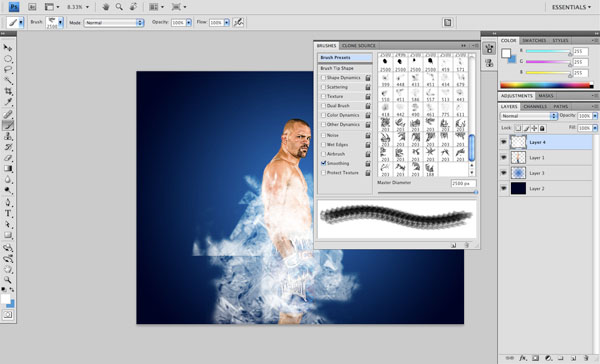The width and height of the screenshot is (600, 364).
Task: Select the Magic Wand tool
Action: (x=8, y=80)
